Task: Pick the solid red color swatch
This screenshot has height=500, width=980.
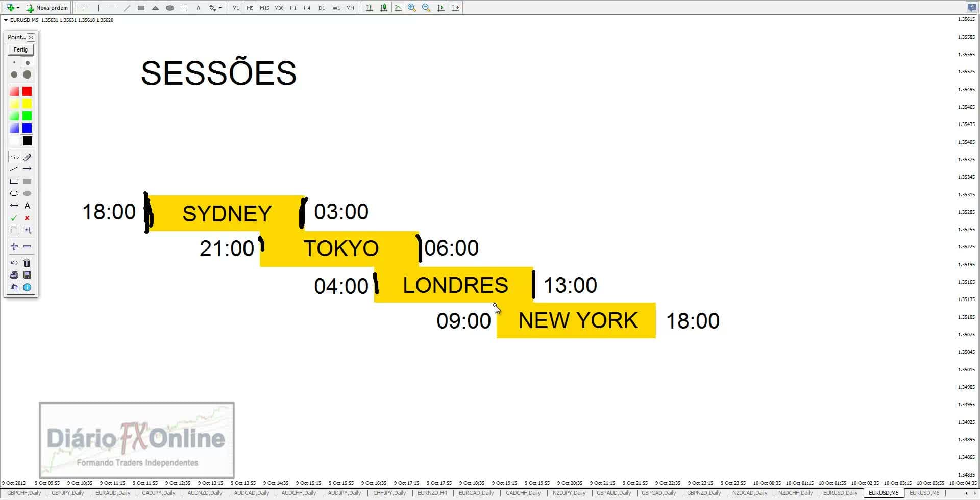Action: click(27, 91)
